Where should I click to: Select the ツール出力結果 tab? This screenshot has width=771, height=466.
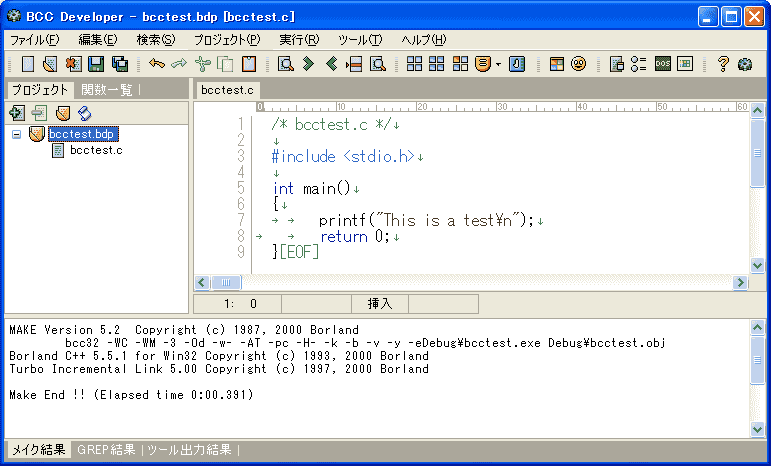[189, 450]
